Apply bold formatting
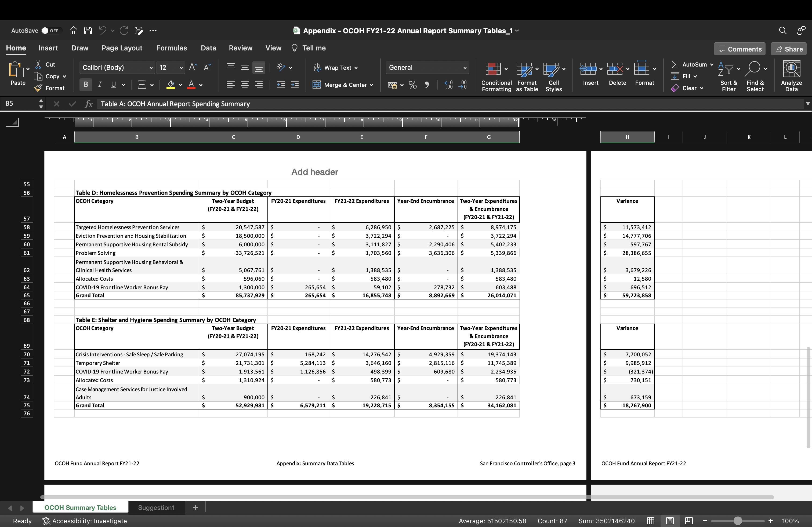The height and width of the screenshot is (527, 812). coord(86,85)
